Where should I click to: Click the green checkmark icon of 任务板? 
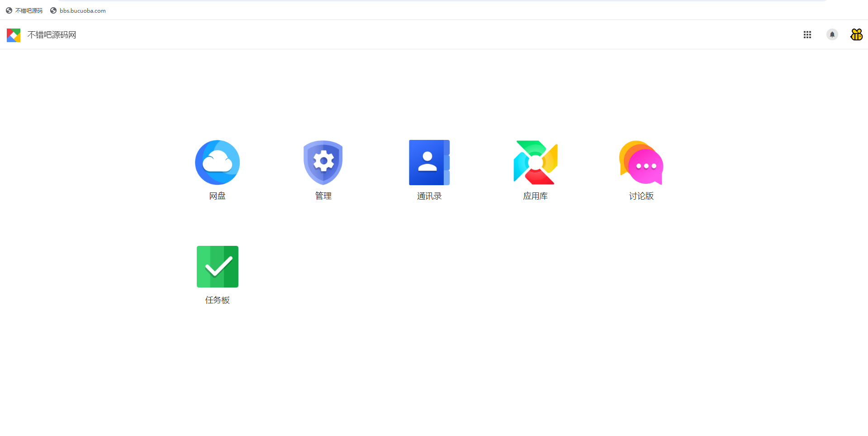217,266
